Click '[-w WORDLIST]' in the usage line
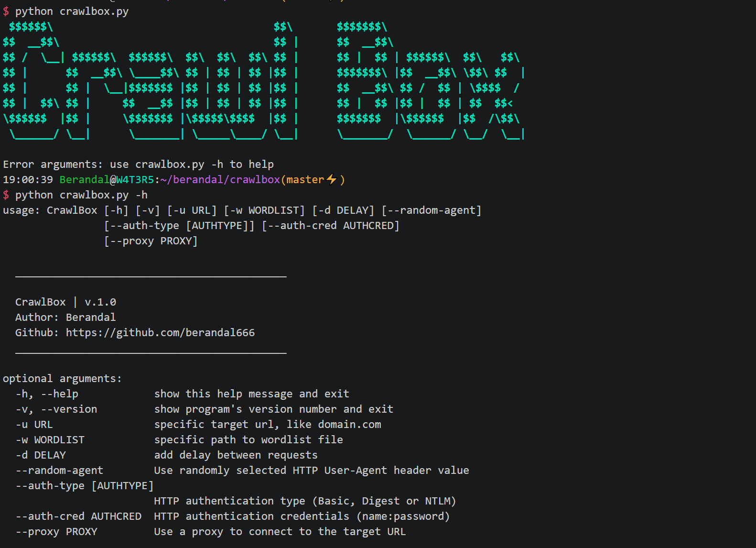 [264, 210]
